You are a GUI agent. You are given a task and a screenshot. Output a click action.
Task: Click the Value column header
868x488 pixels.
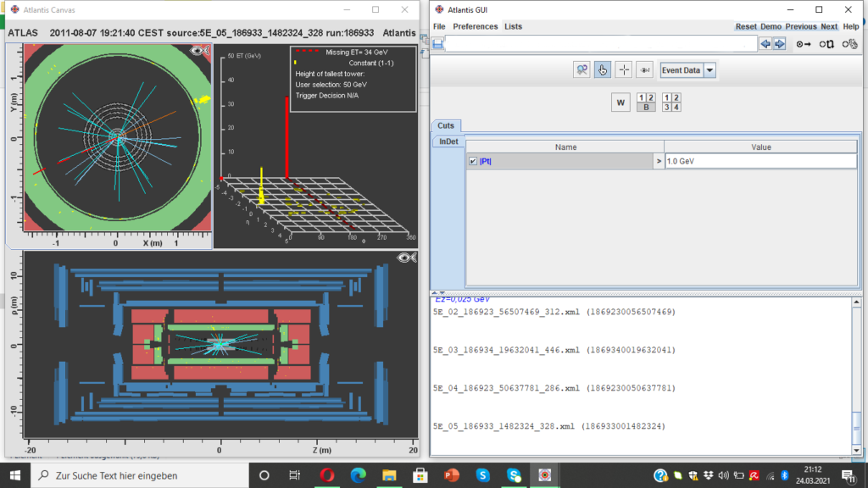pos(760,147)
